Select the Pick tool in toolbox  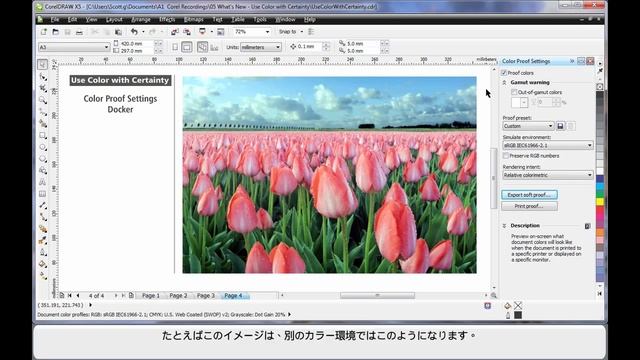pyautogui.click(x=42, y=64)
